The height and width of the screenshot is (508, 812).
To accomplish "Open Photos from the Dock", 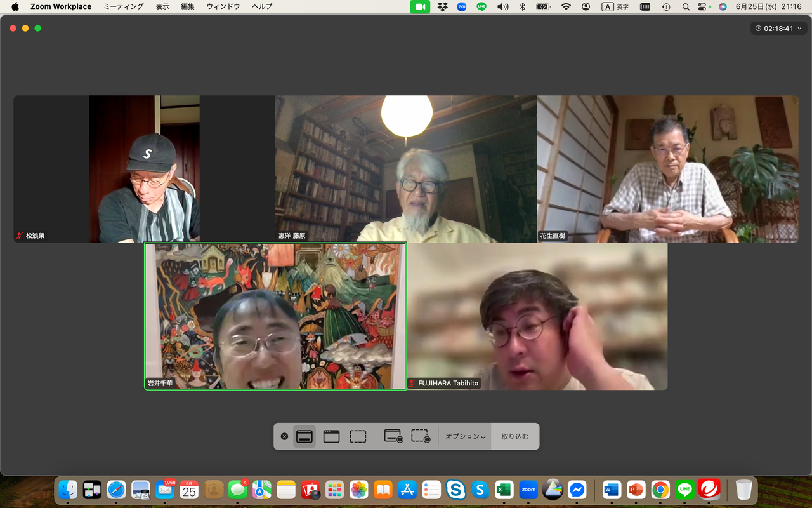I will [x=359, y=490].
